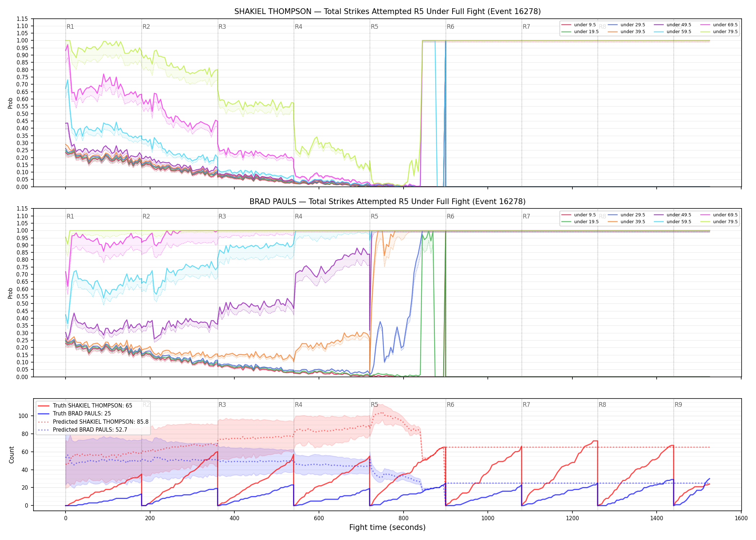The image size is (756, 540).
Task: Select the R6 round label in Count chart
Action: pyautogui.click(x=450, y=405)
